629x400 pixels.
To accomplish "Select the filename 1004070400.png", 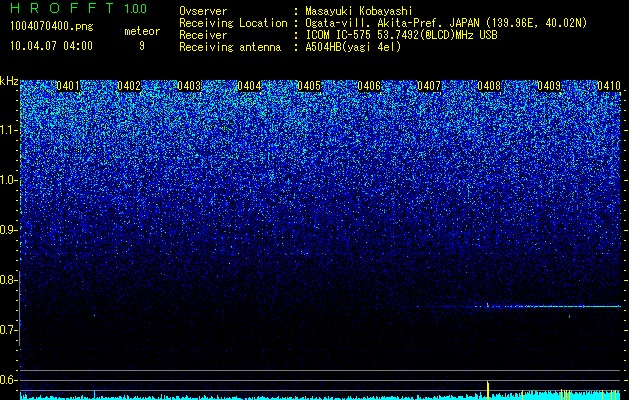I will click(52, 27).
